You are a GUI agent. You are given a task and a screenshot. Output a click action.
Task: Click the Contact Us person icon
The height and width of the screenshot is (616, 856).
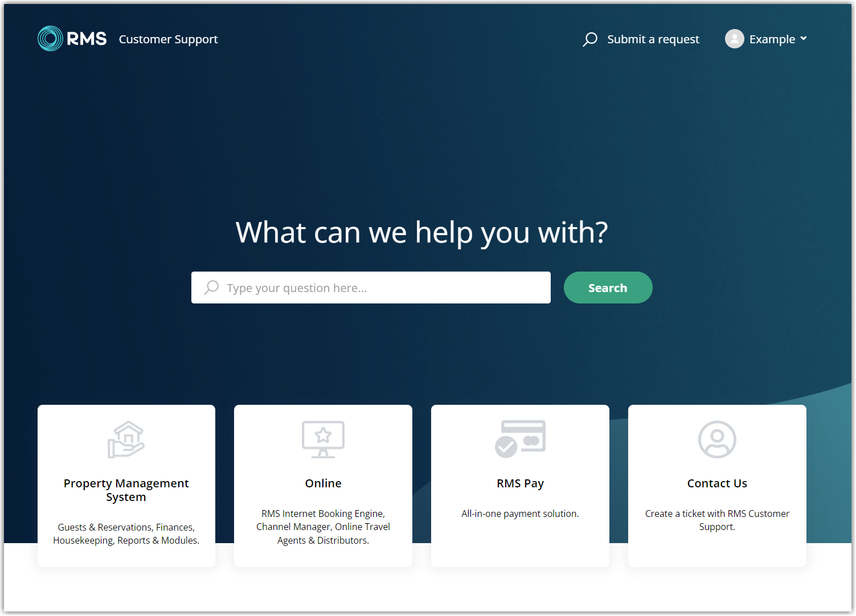(x=717, y=440)
